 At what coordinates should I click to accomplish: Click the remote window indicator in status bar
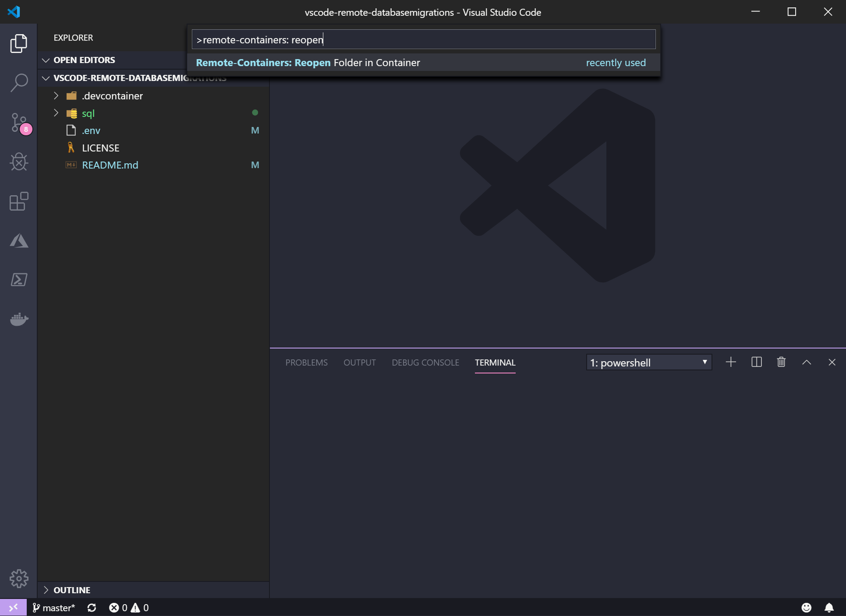[x=13, y=607]
